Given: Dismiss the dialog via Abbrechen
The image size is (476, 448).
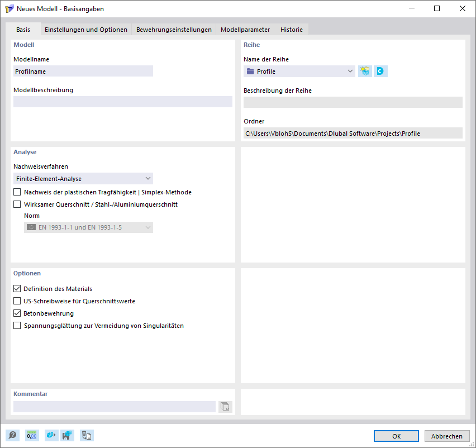Looking at the screenshot, I should [447, 436].
